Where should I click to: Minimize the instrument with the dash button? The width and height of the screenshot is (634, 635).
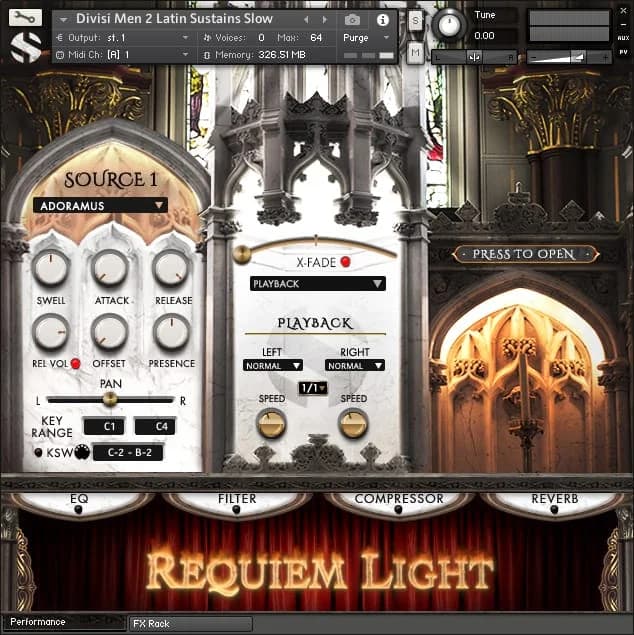[x=623, y=25]
